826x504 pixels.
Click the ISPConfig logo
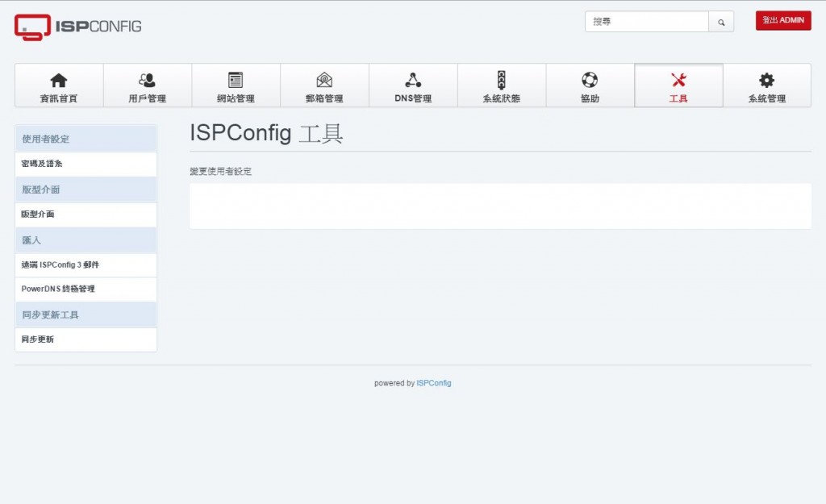coord(78,27)
